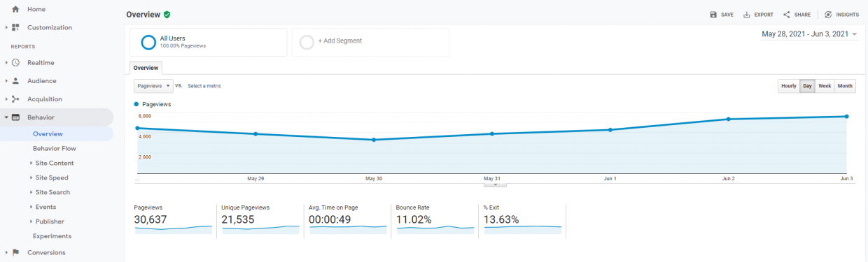Image resolution: width=868 pixels, height=262 pixels.
Task: Select the Avg. Time on Page card
Action: pos(347,220)
